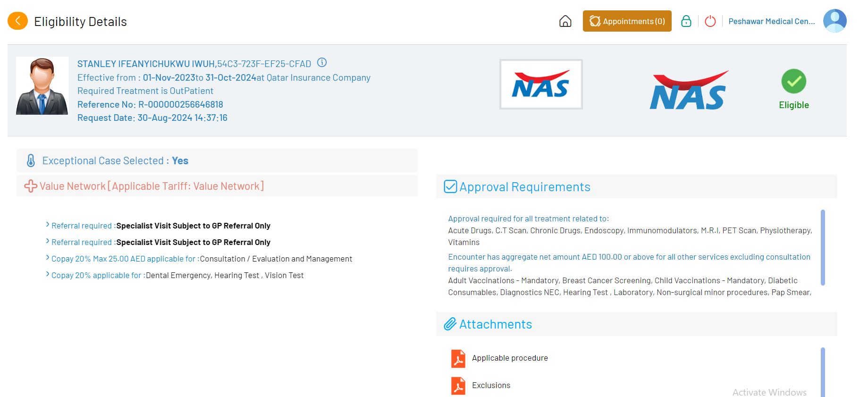Screen dimensions: 868x397
Task: Click the Exceptional Case thermometer icon
Action: pyautogui.click(x=31, y=160)
